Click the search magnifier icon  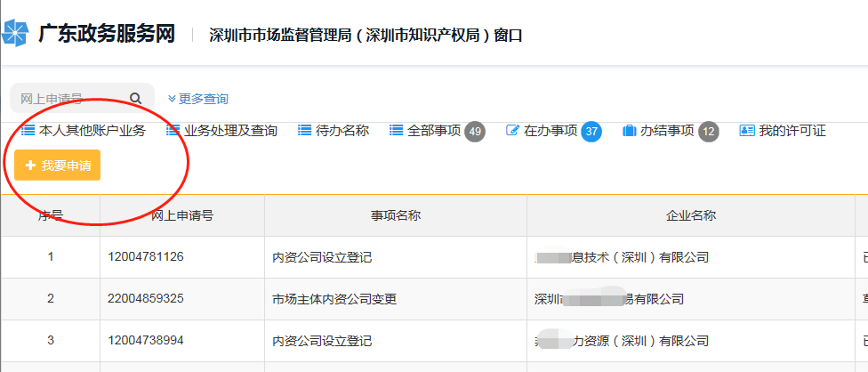pyautogui.click(x=135, y=99)
